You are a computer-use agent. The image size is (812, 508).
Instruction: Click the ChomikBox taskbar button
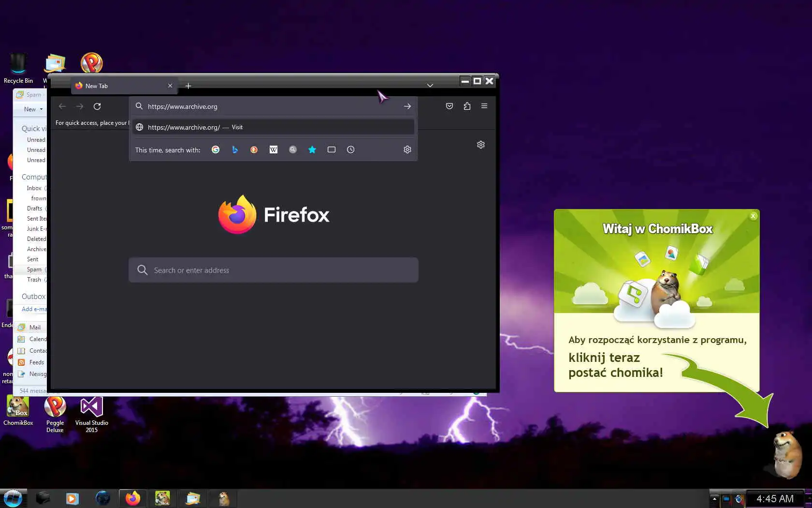[x=162, y=498]
